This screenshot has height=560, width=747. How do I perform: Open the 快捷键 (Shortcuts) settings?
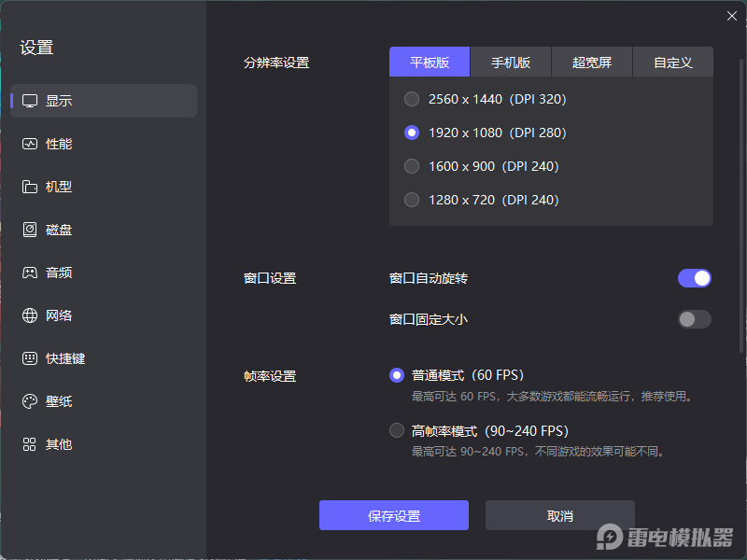(58, 358)
